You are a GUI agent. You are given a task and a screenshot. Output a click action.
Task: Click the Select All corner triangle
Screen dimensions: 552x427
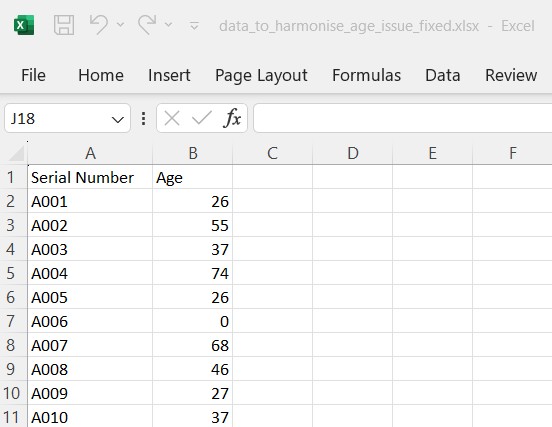click(16, 153)
